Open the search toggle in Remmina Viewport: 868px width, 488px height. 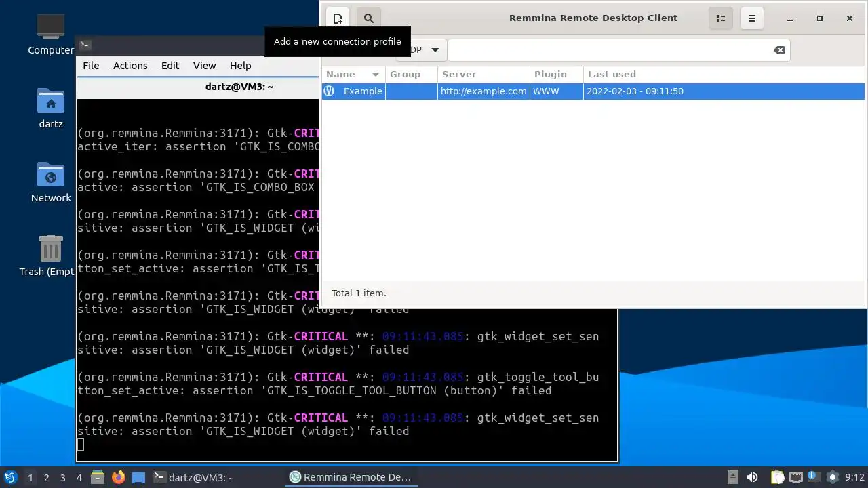point(368,18)
